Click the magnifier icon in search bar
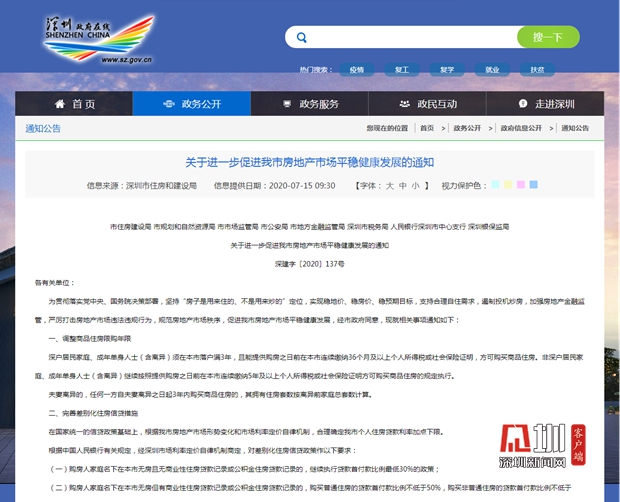 click(301, 38)
